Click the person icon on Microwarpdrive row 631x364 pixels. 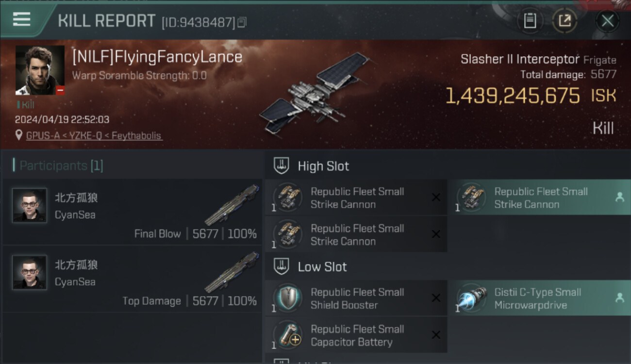coord(619,298)
